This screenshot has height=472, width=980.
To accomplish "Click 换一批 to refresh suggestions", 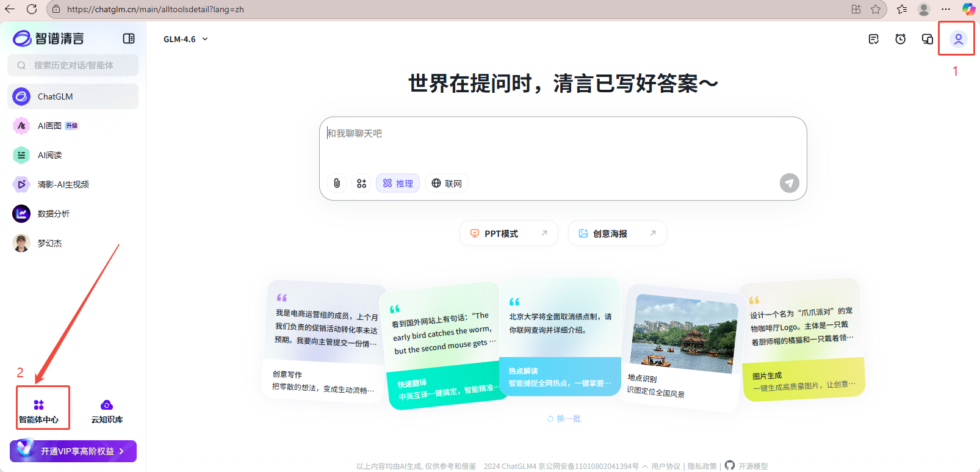I will 564,419.
